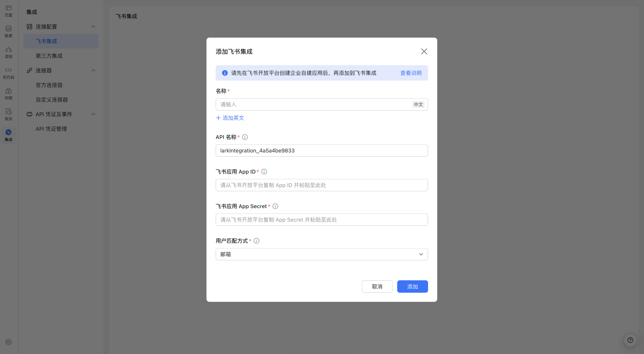This screenshot has height=354, width=644.
Task: Focus the 飞书应用 App Secret input
Action: pos(322,220)
